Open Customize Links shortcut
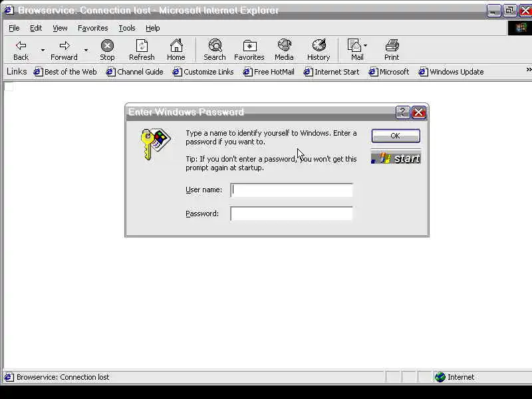 (203, 72)
